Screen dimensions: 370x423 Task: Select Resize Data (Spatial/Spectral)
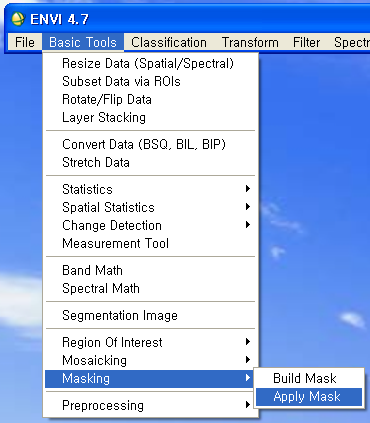point(150,63)
